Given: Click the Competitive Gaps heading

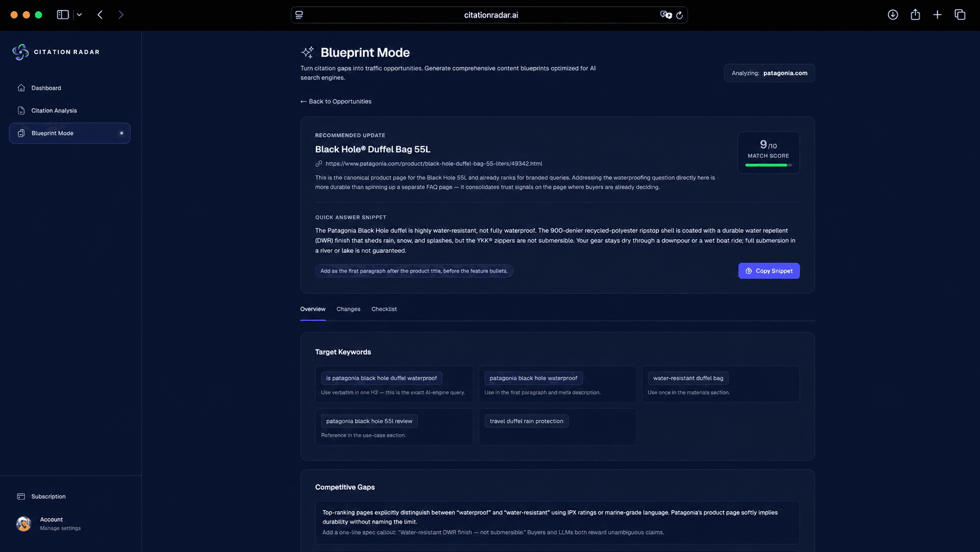Looking at the screenshot, I should 345,487.
